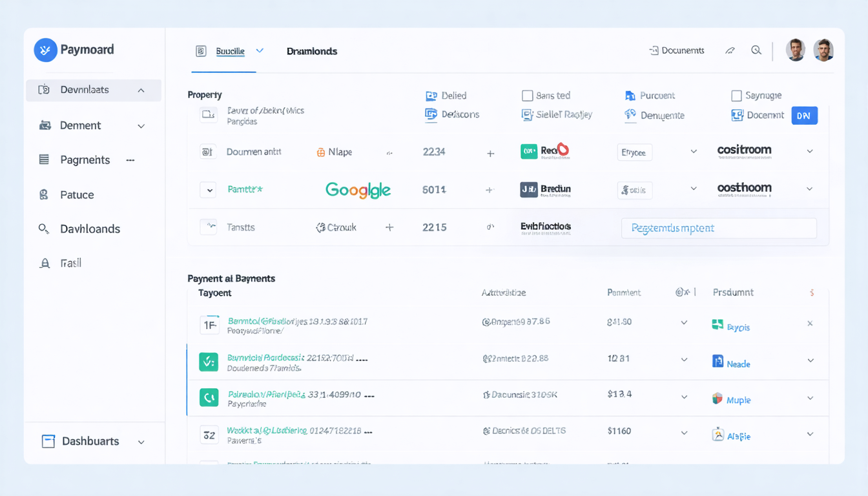Open the second user avatar
Viewport: 868px width, 496px height.
(823, 50)
